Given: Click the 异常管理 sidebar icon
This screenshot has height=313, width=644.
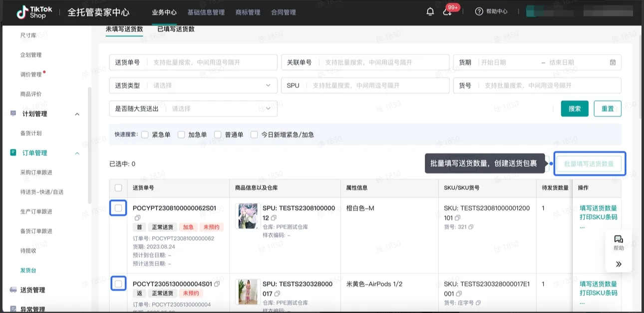Looking at the screenshot, I should (x=13, y=309).
